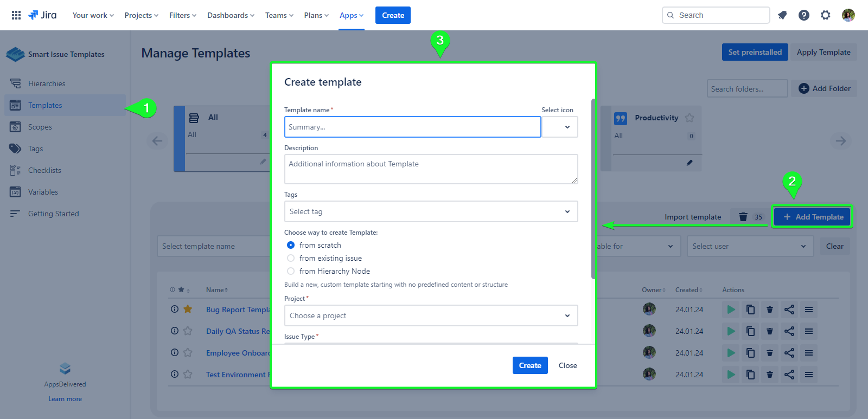The height and width of the screenshot is (419, 868).
Task: Open the help question mark icon
Action: [x=804, y=15]
